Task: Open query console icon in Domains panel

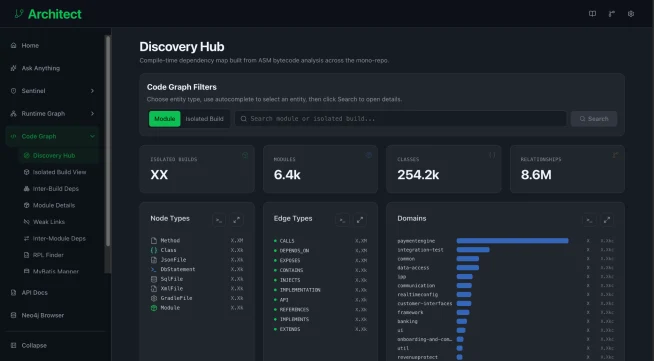Action: click(589, 220)
